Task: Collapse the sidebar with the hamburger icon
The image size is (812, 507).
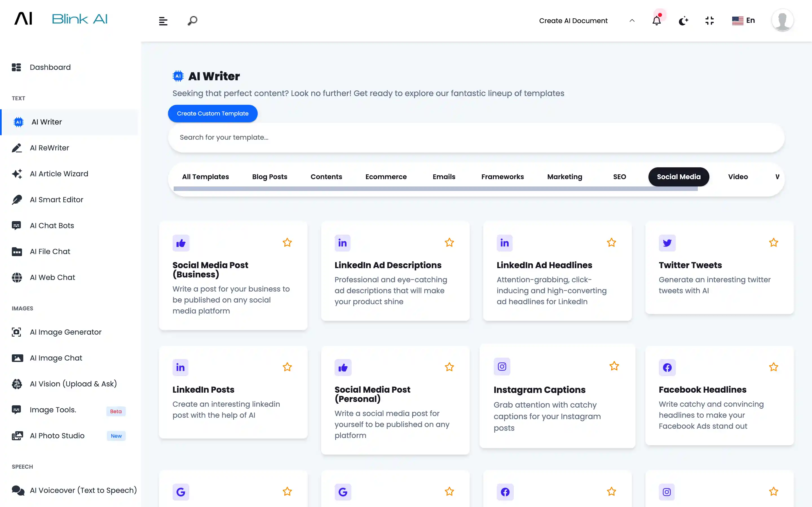Action: click(163, 21)
